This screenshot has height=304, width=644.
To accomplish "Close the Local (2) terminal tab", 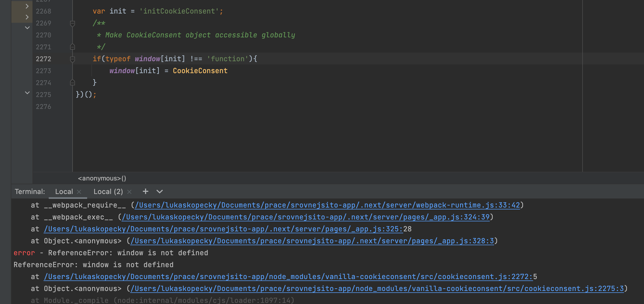I will [129, 192].
